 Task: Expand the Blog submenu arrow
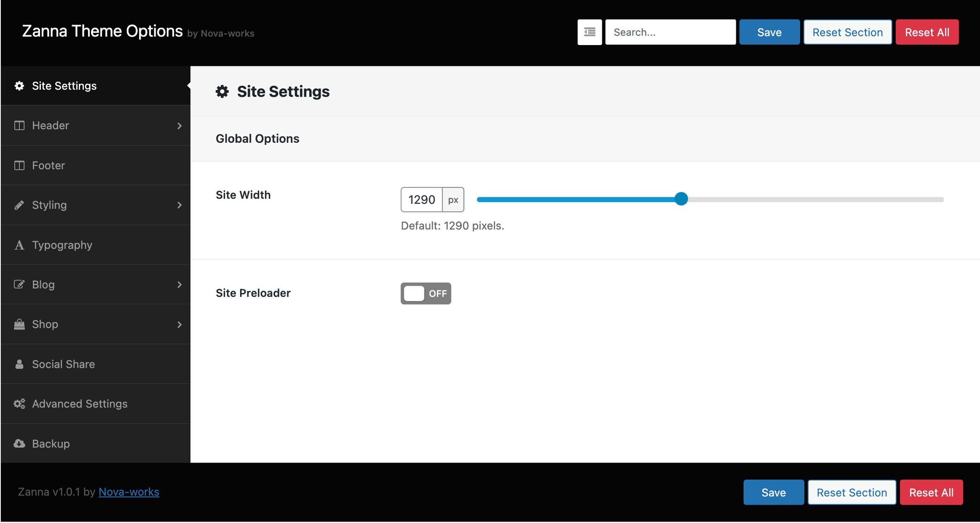coord(179,285)
